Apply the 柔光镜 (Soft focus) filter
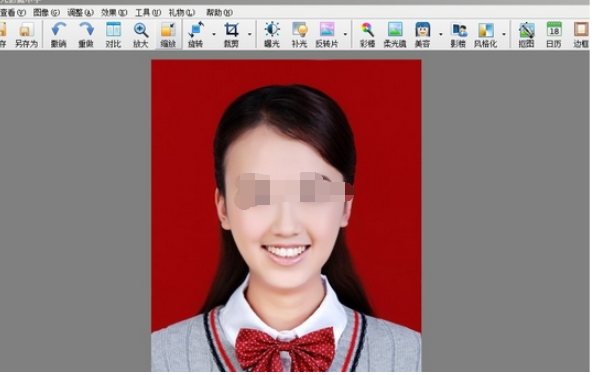Screen dimensions: 609x375 point(395,35)
